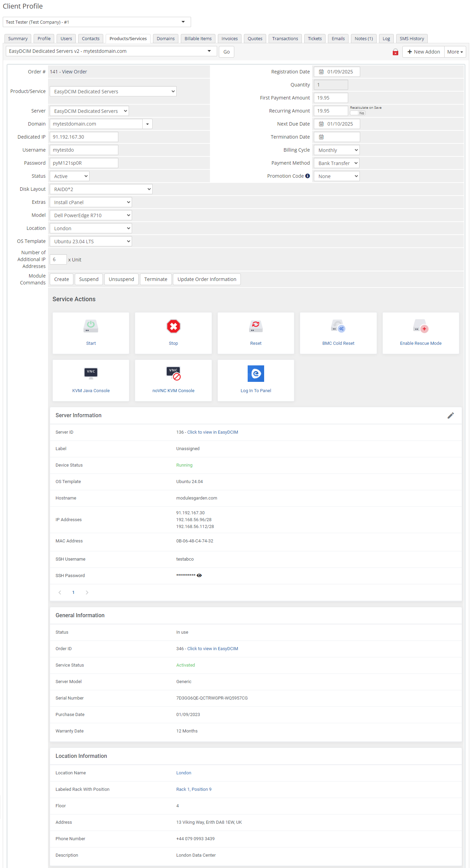The width and height of the screenshot is (472, 868).
Task: Click the Promotion Code info icon
Action: coord(308,176)
